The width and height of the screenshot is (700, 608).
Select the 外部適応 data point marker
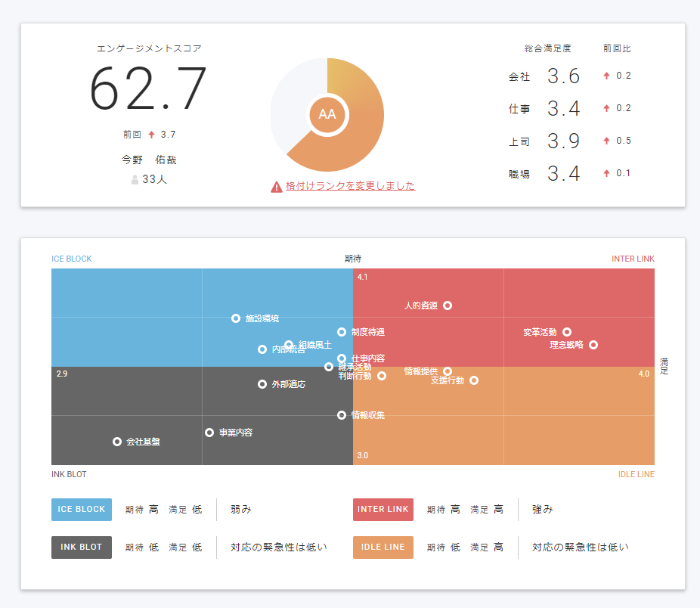262,384
